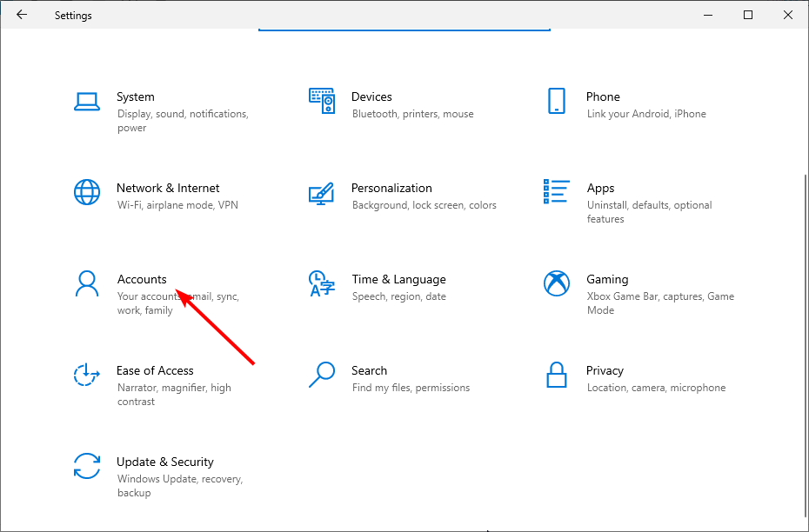Open Devices keyboard and speaker icon
This screenshot has width=809, height=532.
(322, 101)
